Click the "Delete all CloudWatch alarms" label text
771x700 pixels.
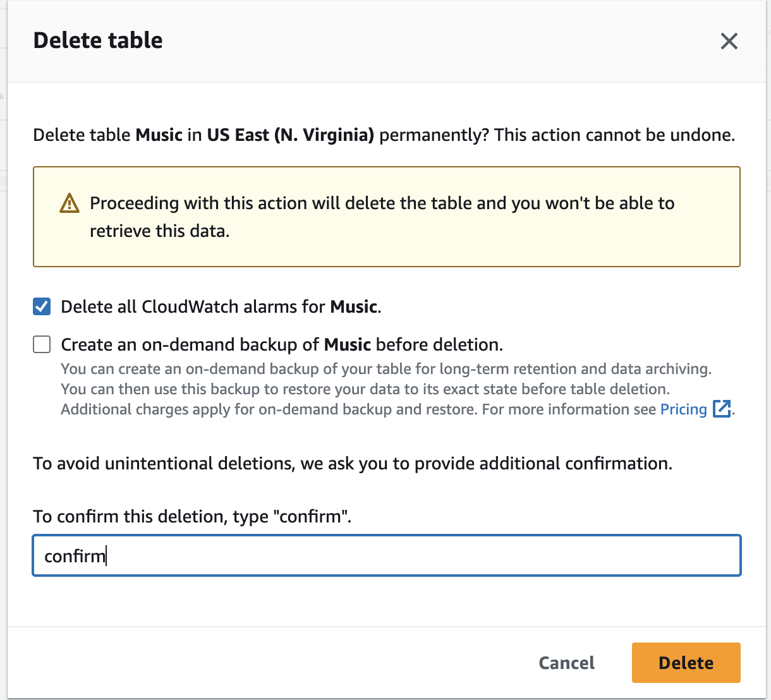click(x=221, y=307)
